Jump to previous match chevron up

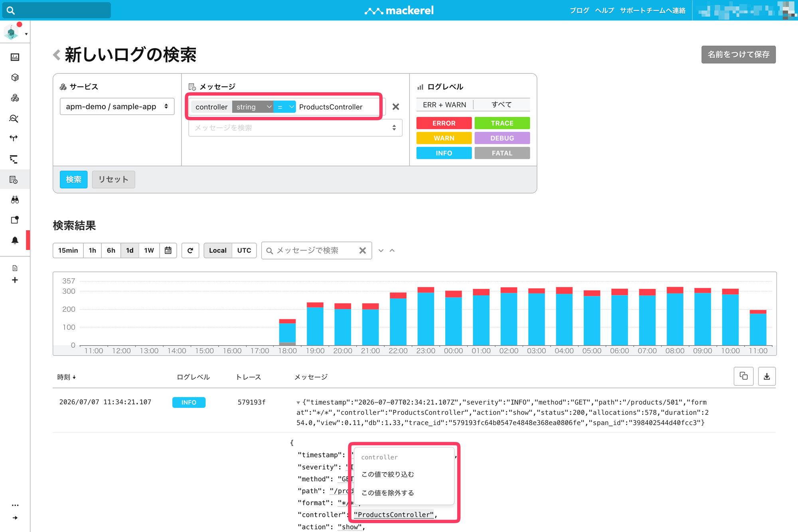[392, 250]
